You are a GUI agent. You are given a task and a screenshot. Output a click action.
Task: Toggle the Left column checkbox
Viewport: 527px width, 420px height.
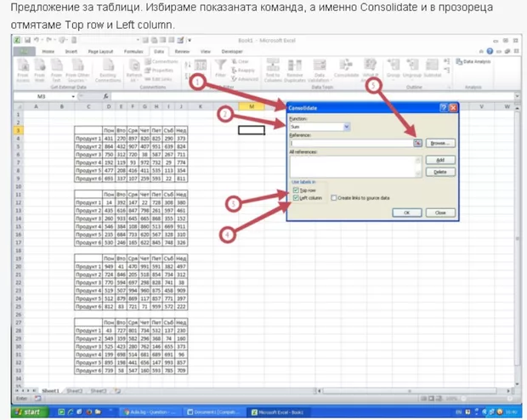[x=296, y=198]
